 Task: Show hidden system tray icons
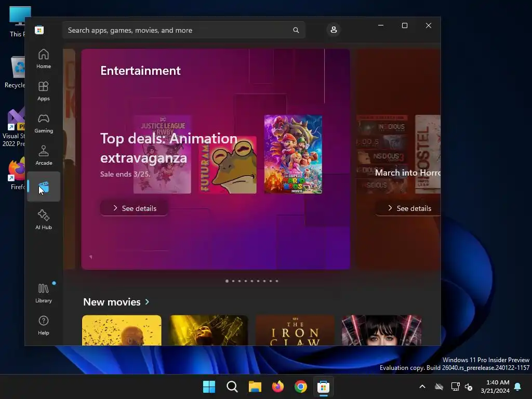point(422,387)
